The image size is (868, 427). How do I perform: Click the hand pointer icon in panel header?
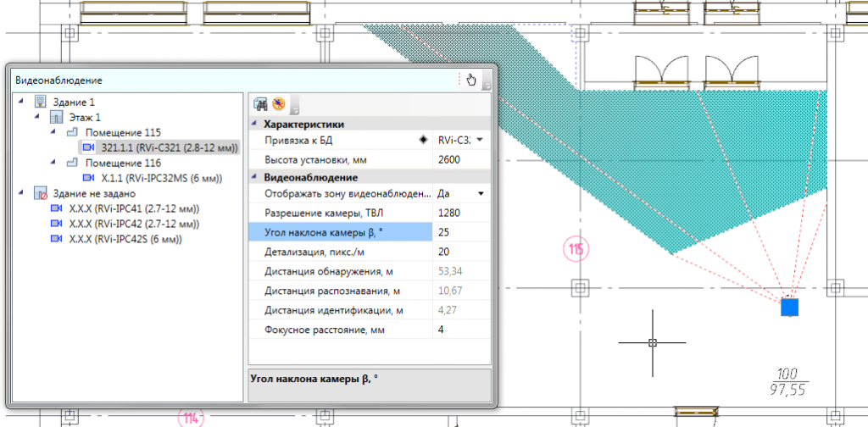(x=471, y=80)
